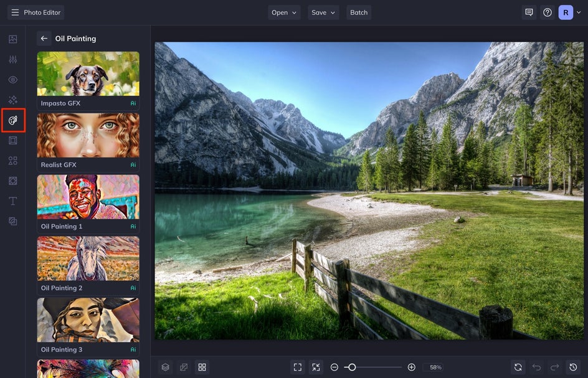This screenshot has width=588, height=378.
Task: Go back from Oil Painting panel
Action: [x=44, y=38]
